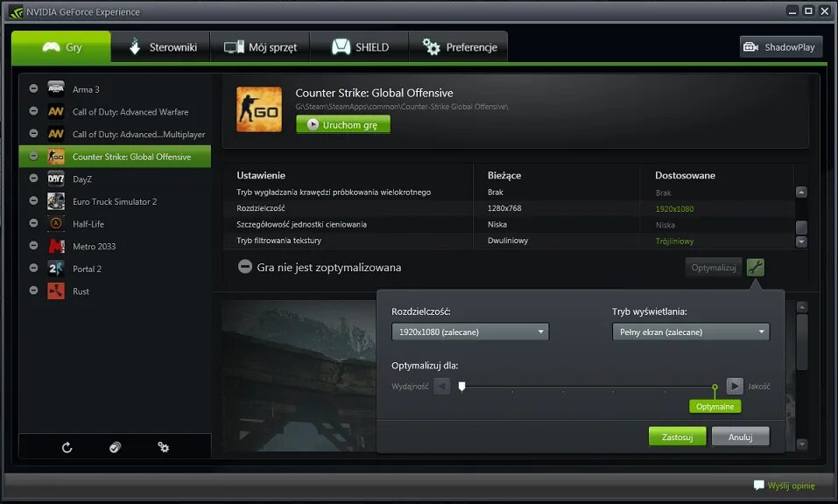Viewport: 838px width, 504px height.
Task: Click the Optymalne marker on slider
Action: pyautogui.click(x=715, y=406)
